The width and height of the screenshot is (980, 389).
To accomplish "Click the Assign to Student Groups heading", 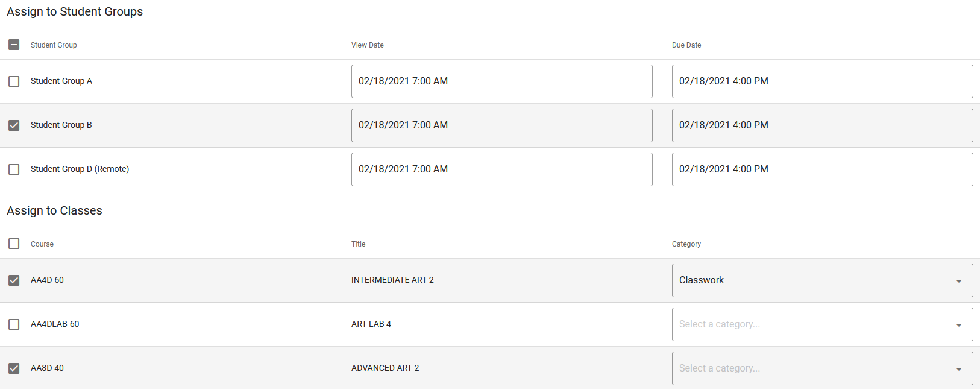I will tap(75, 12).
